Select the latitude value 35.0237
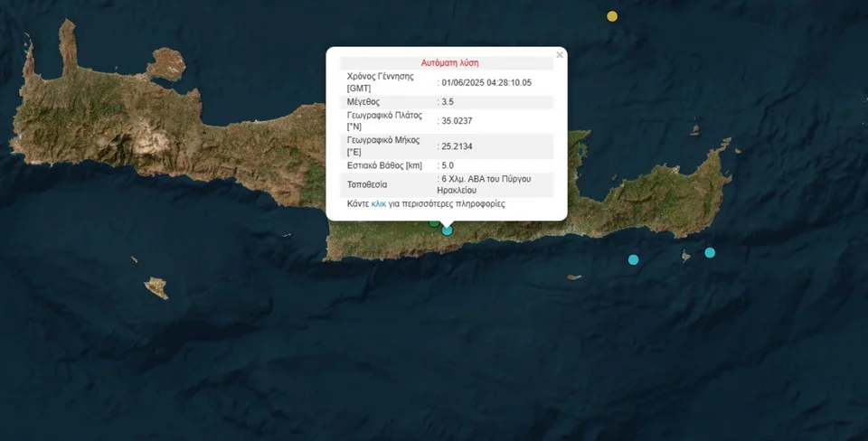The height and width of the screenshot is (441, 868). coord(457,121)
